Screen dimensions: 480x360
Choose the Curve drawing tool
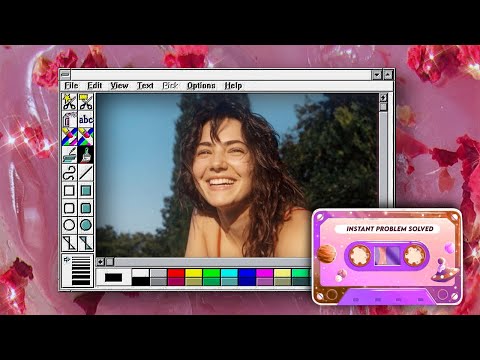tap(69, 173)
